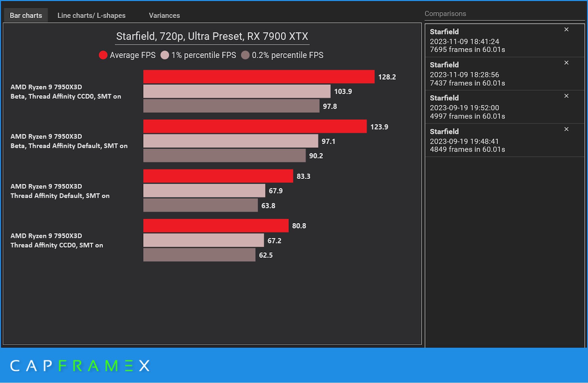Remove the Starfield 19:48:41 comparison entry
Viewport: 588px width, 383px height.
566,129
